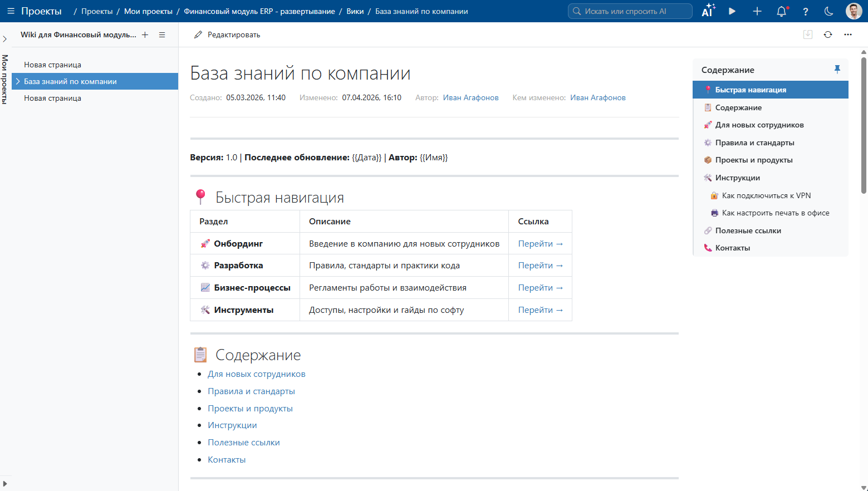The height and width of the screenshot is (491, 868).
Task: Open Иван Агафонов author link
Action: point(470,97)
